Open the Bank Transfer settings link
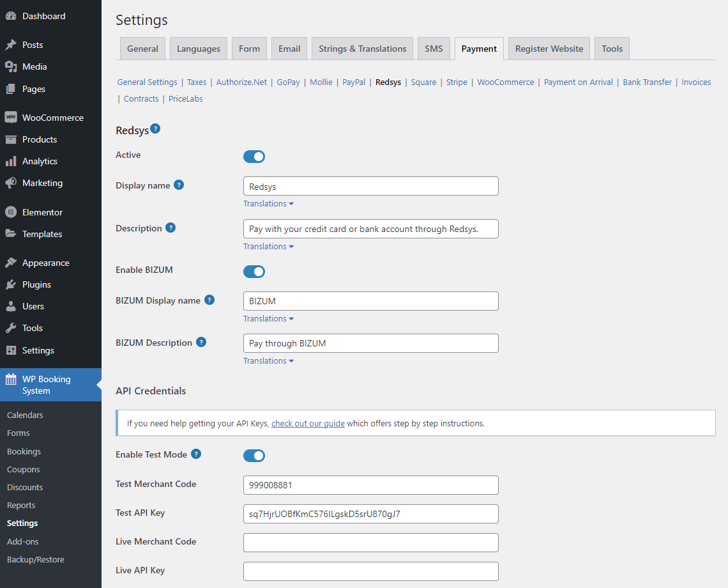The image size is (728, 588). (647, 82)
